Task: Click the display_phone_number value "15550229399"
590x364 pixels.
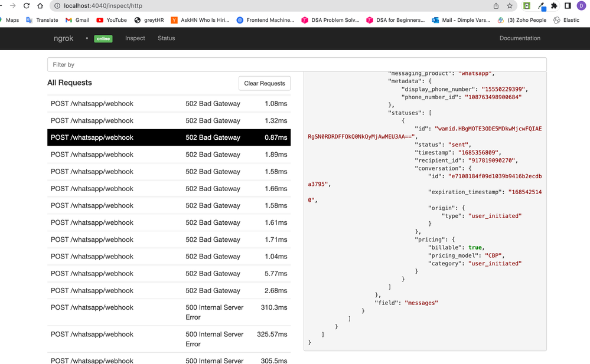Action: [x=504, y=90]
